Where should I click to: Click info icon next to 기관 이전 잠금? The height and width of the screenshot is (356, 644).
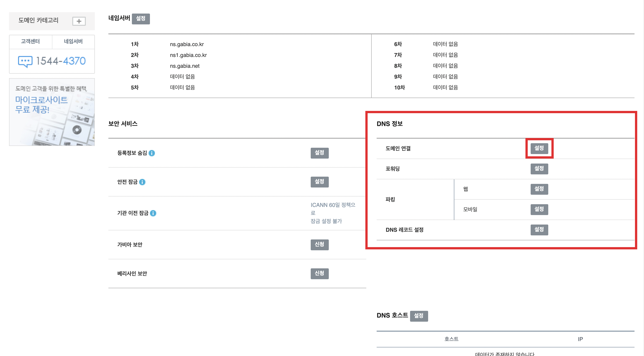(x=153, y=213)
